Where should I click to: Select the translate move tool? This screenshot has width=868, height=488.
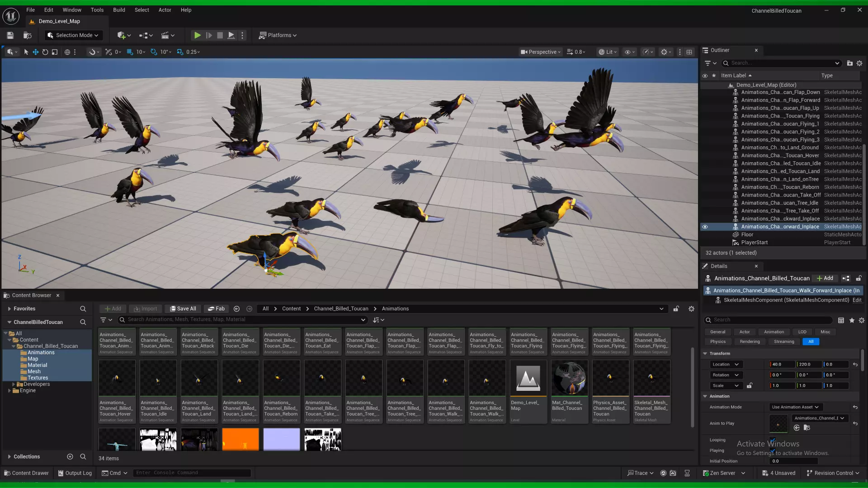[35, 52]
